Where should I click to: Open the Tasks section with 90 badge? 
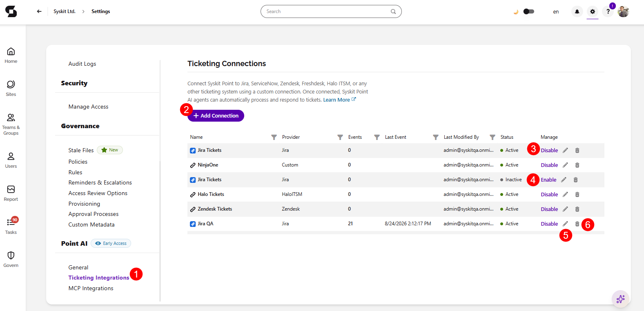[x=11, y=227]
